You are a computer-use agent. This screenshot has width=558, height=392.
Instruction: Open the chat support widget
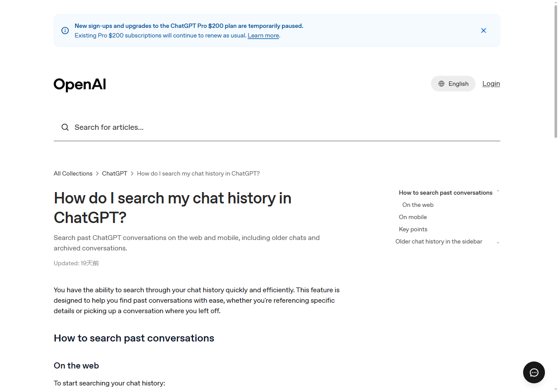(534, 372)
